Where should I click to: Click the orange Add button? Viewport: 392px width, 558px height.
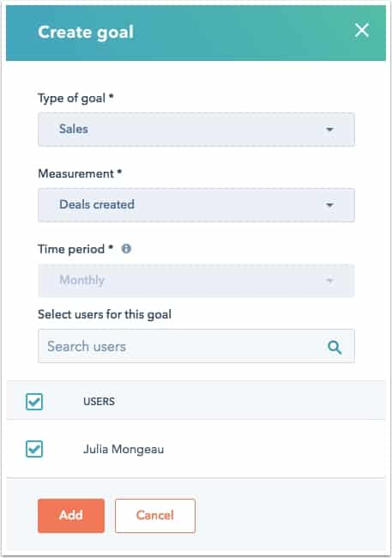pyautogui.click(x=71, y=516)
